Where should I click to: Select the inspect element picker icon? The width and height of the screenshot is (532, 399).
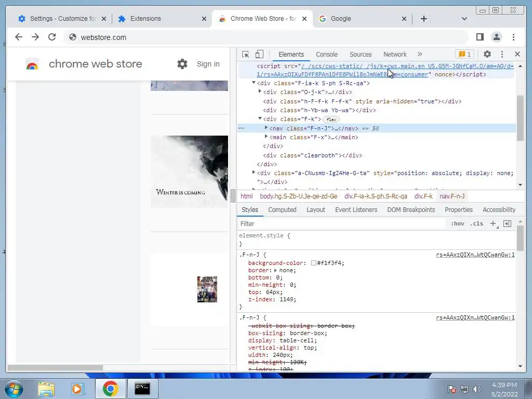click(x=245, y=54)
